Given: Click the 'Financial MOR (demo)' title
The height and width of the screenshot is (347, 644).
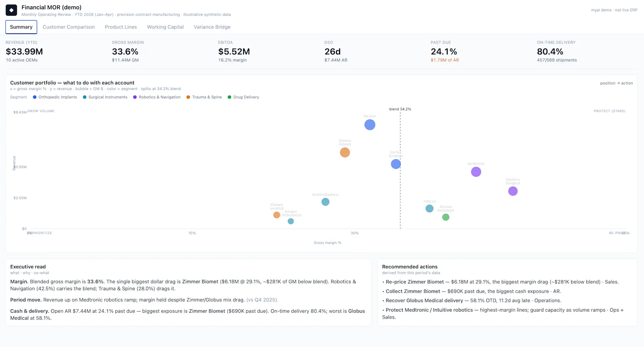Looking at the screenshot, I should (52, 7).
